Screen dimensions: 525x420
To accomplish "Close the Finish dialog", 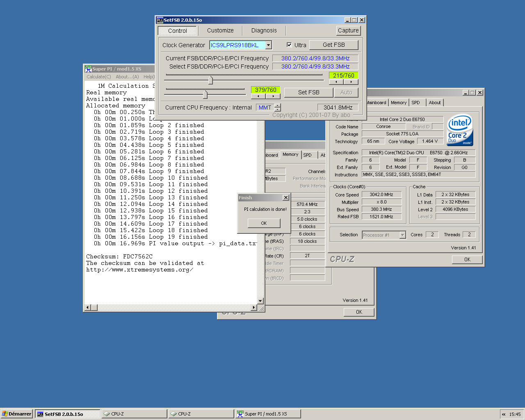I will coord(286,198).
